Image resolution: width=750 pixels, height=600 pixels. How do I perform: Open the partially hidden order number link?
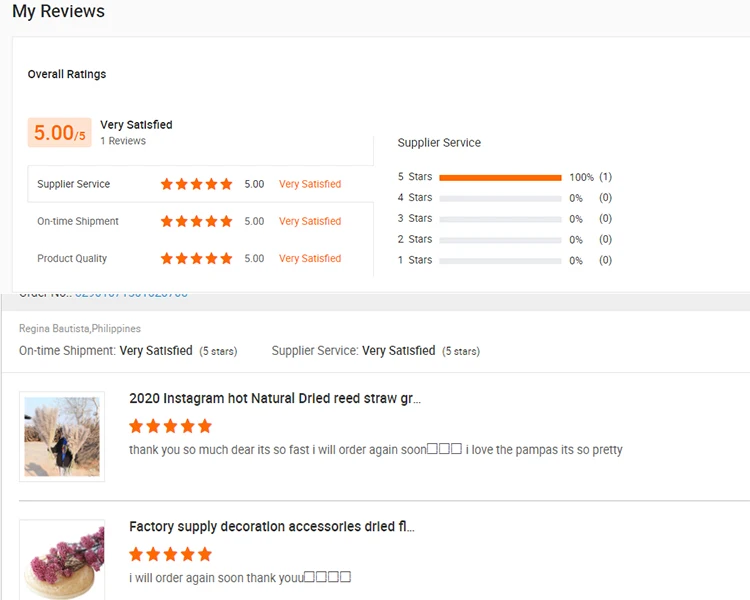point(132,295)
